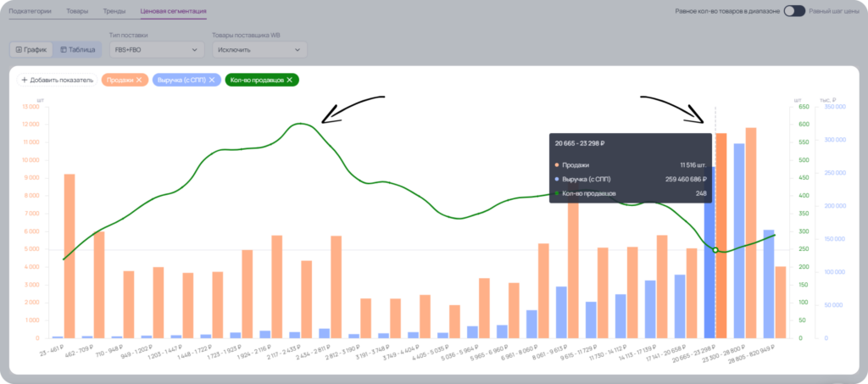
Task: Click the tooltip title 20 665 - 23 298 ₽
Action: (x=579, y=143)
